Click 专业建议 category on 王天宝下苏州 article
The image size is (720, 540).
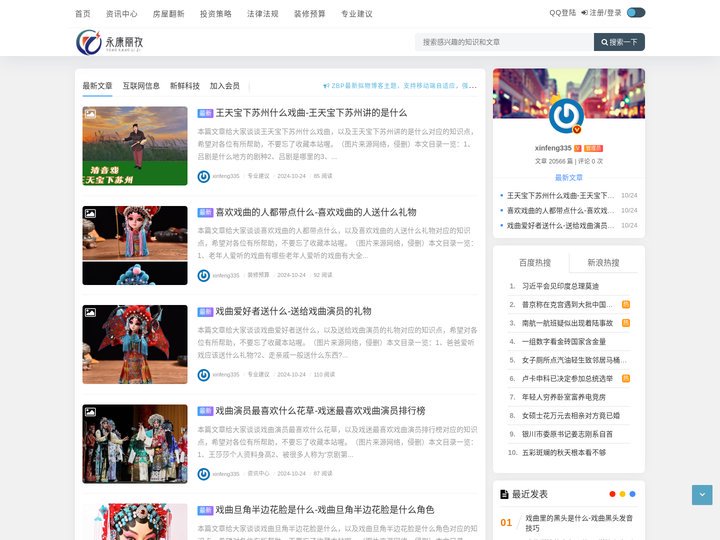pos(259,176)
